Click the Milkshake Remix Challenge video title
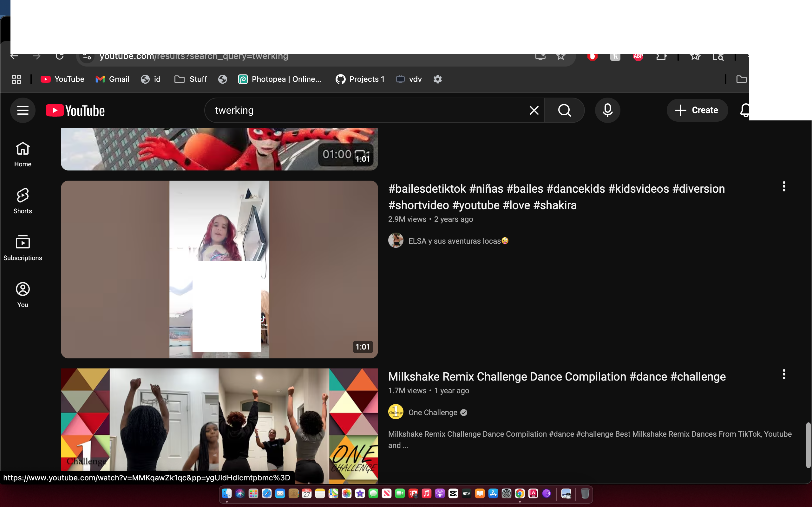 click(x=557, y=376)
